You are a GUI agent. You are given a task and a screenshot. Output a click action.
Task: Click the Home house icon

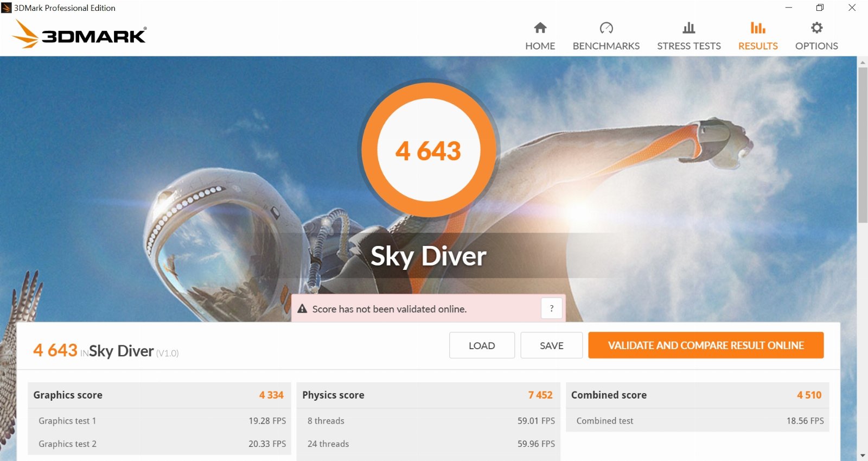pyautogui.click(x=540, y=28)
